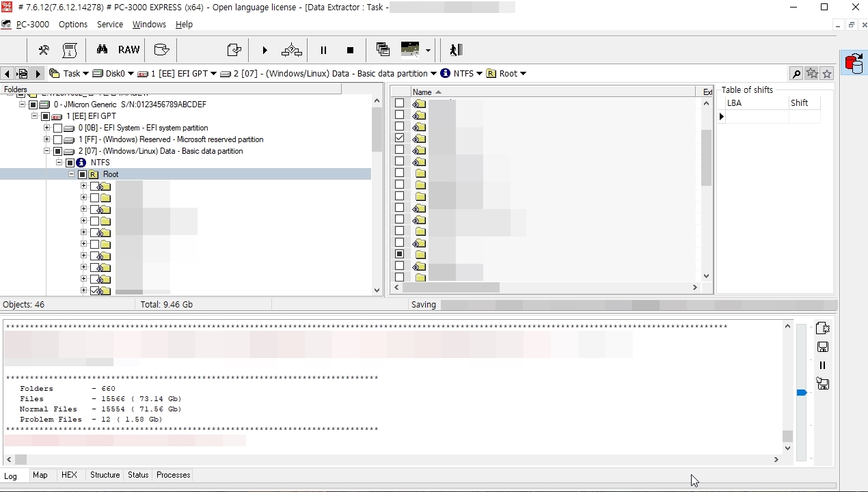Viewport: 868px width, 492px height.
Task: Click the folder tree vertical scrollbar thumb
Action: tap(377, 130)
